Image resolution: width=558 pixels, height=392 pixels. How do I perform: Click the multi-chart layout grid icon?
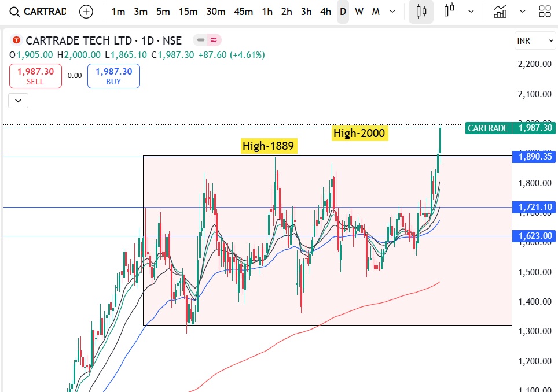coord(545,11)
